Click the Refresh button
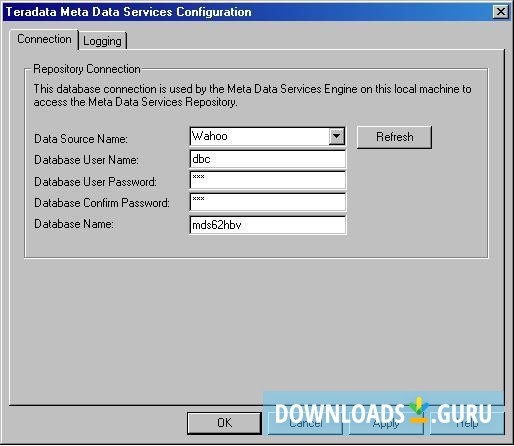The height and width of the screenshot is (446, 514). coord(394,137)
